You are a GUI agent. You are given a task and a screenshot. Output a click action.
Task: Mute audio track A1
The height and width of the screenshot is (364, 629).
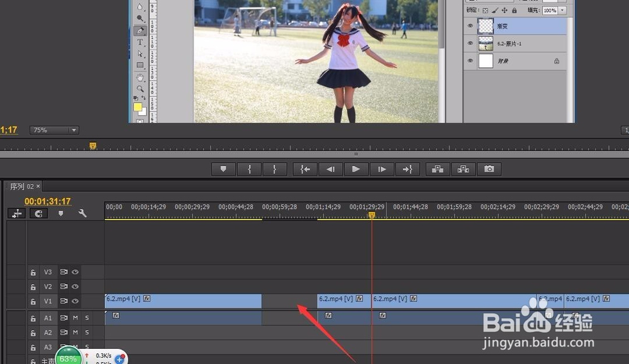click(x=75, y=317)
